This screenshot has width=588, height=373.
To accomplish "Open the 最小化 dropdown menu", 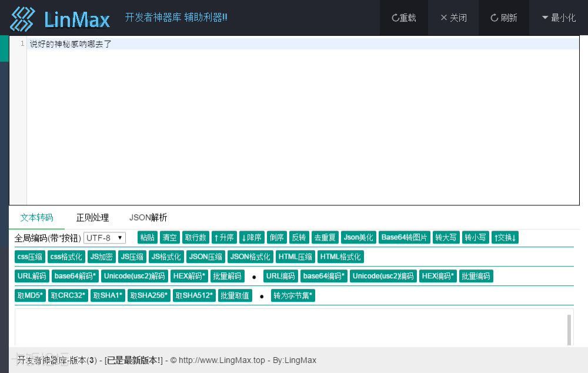I will (559, 18).
